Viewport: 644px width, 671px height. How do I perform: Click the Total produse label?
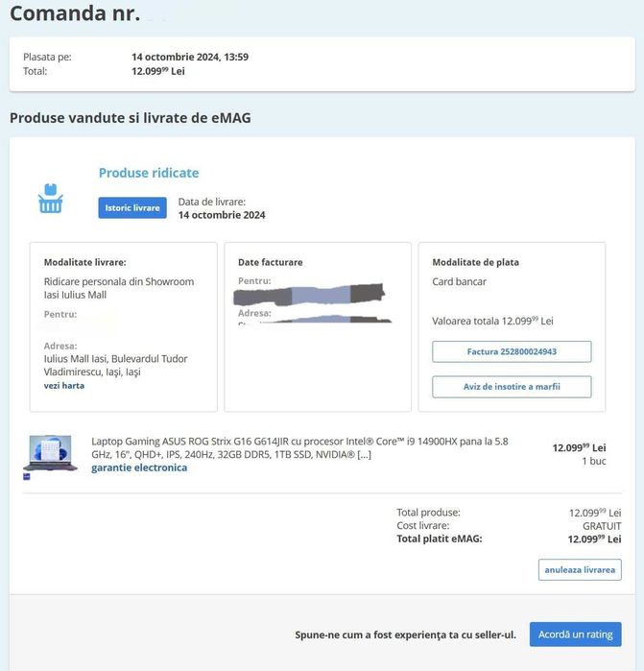pyautogui.click(x=428, y=513)
